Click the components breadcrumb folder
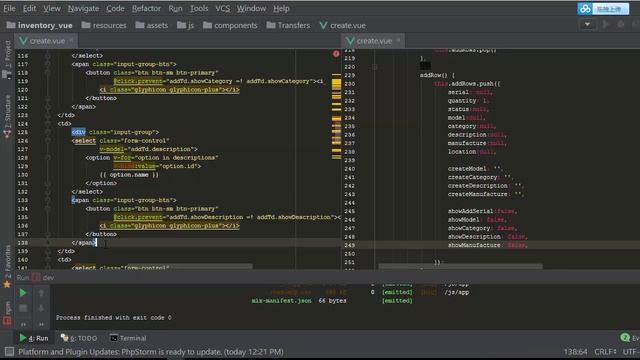640x360 pixels. [230, 25]
